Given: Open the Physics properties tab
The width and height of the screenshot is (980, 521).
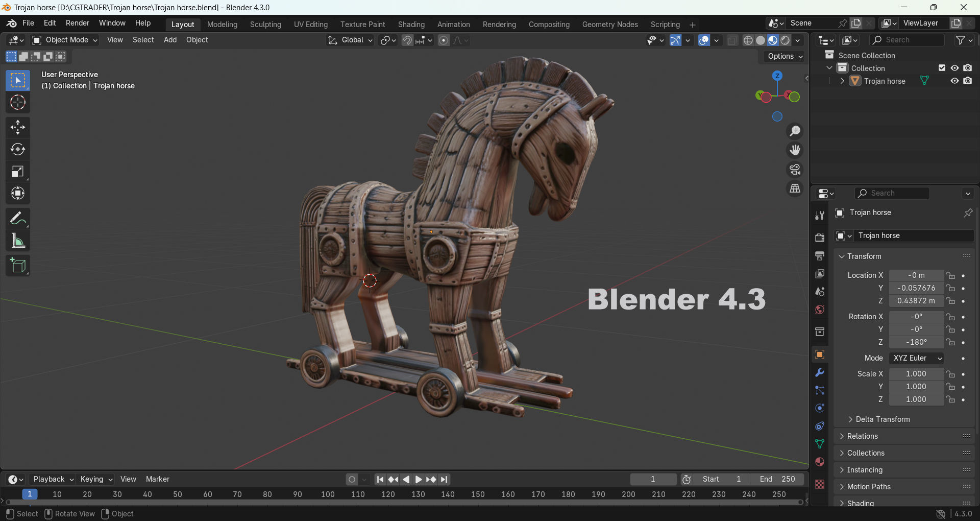Looking at the screenshot, I should tap(820, 408).
